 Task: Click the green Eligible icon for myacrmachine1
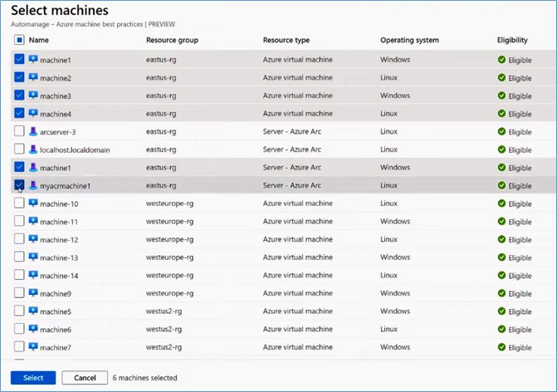[x=501, y=185]
